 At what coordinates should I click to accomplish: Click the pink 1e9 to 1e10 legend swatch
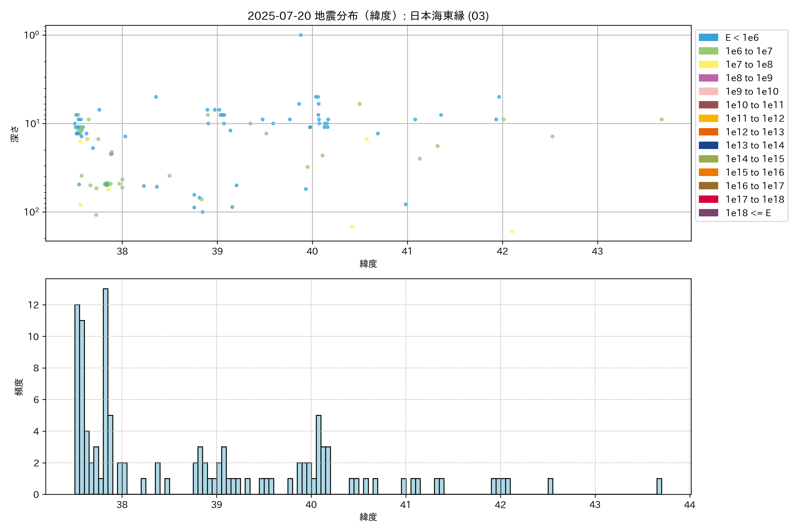[x=708, y=91]
